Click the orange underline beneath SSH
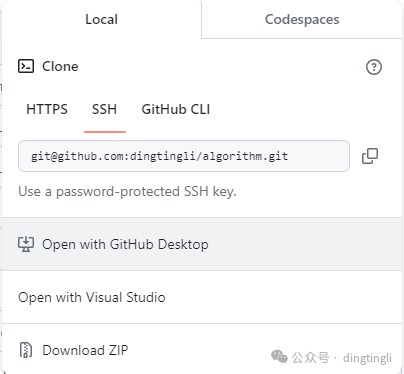 tap(105, 132)
